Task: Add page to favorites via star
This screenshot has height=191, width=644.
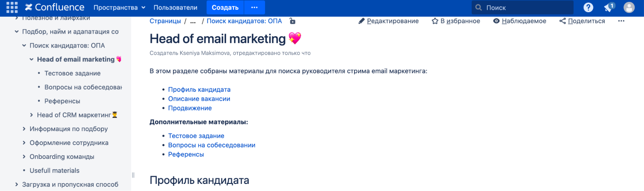Action: (456, 21)
